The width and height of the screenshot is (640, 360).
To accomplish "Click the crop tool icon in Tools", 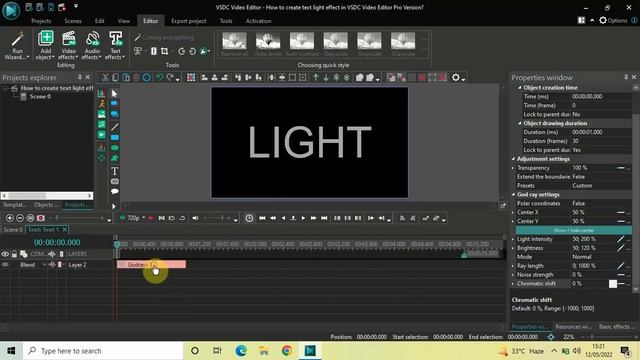I will point(164,51).
